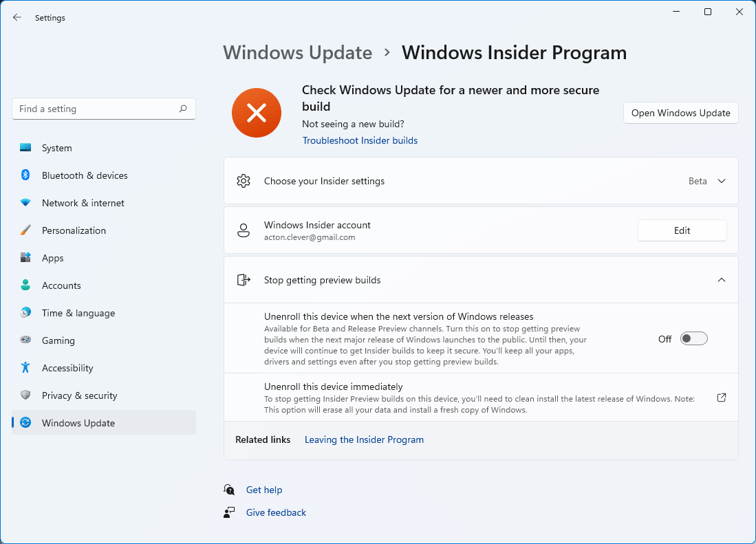
Task: Click the back arrow icon in Settings
Action: click(17, 18)
